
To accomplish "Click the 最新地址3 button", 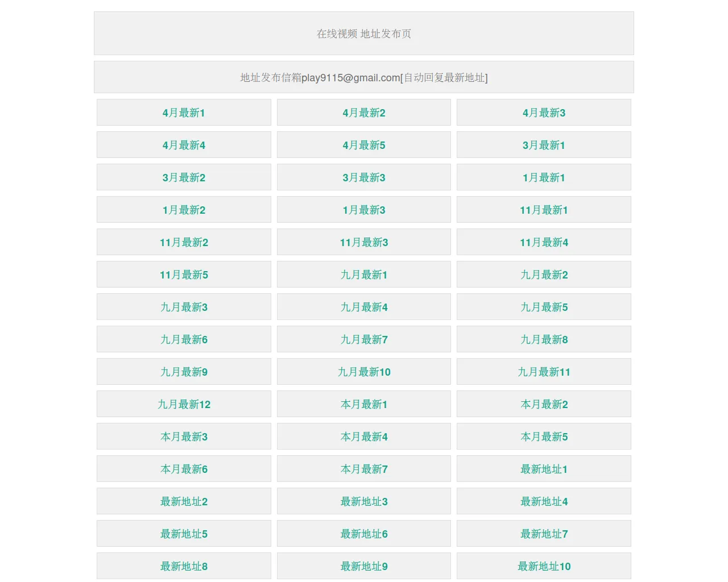I will coord(364,501).
